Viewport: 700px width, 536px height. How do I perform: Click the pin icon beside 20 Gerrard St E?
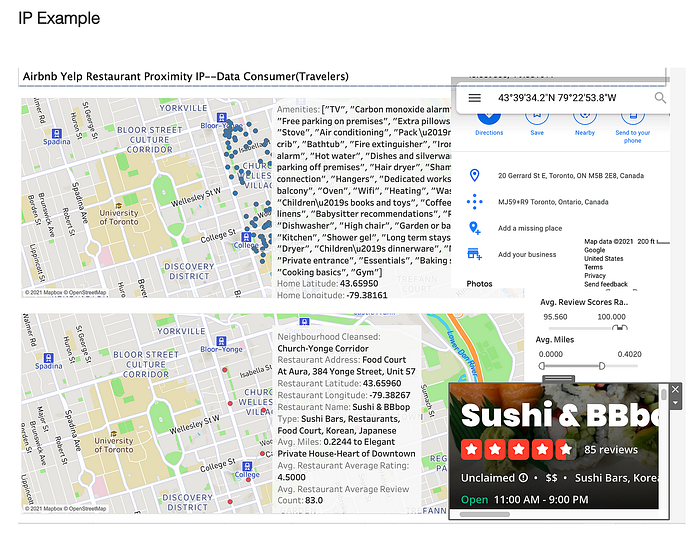475,175
